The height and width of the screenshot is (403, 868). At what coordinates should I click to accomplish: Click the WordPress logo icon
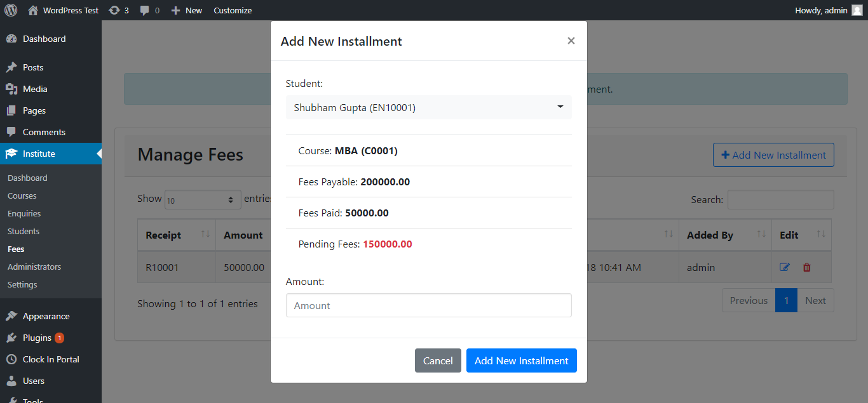point(11,10)
